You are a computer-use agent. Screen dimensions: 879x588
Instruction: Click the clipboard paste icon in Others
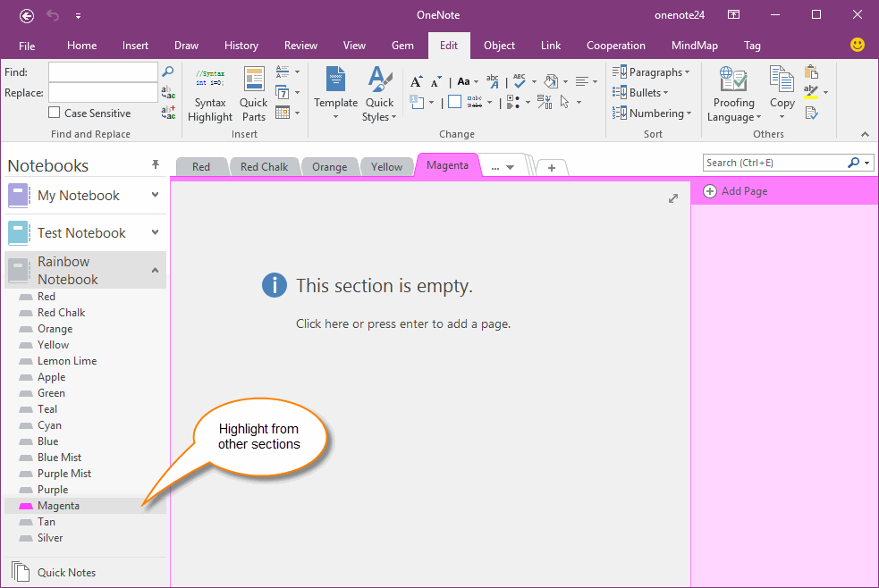click(811, 71)
